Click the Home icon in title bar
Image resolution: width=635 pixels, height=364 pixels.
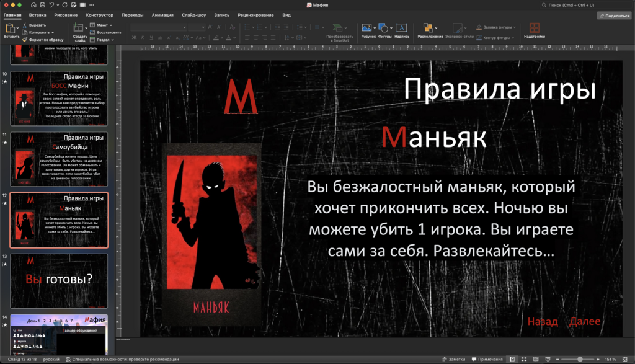point(33,5)
